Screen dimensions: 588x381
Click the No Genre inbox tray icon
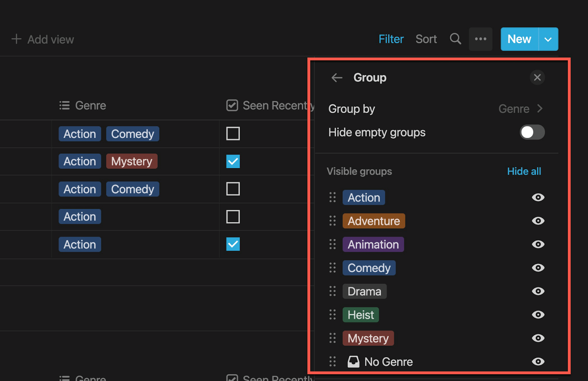pyautogui.click(x=354, y=362)
